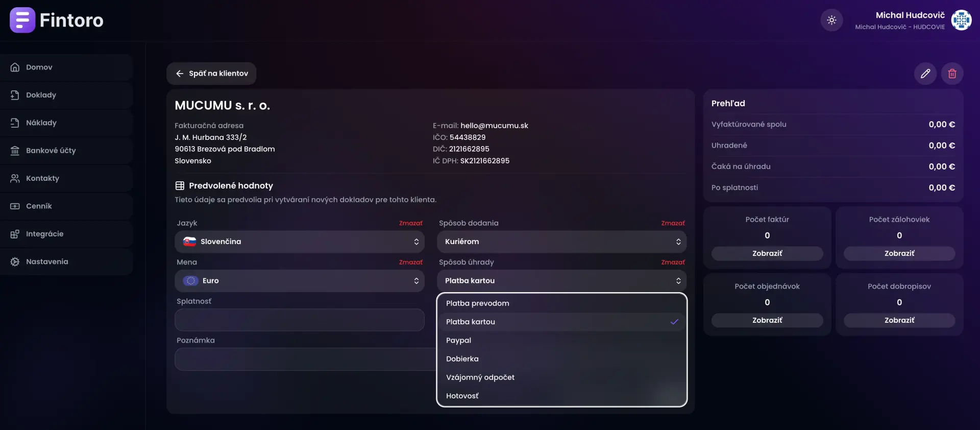Click Späť na klientov button

[211, 74]
